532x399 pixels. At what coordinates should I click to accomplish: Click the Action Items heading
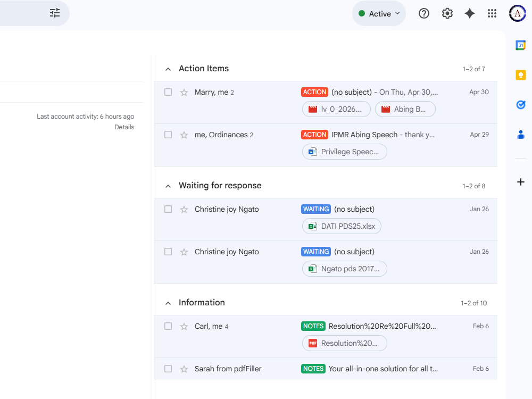coord(204,69)
